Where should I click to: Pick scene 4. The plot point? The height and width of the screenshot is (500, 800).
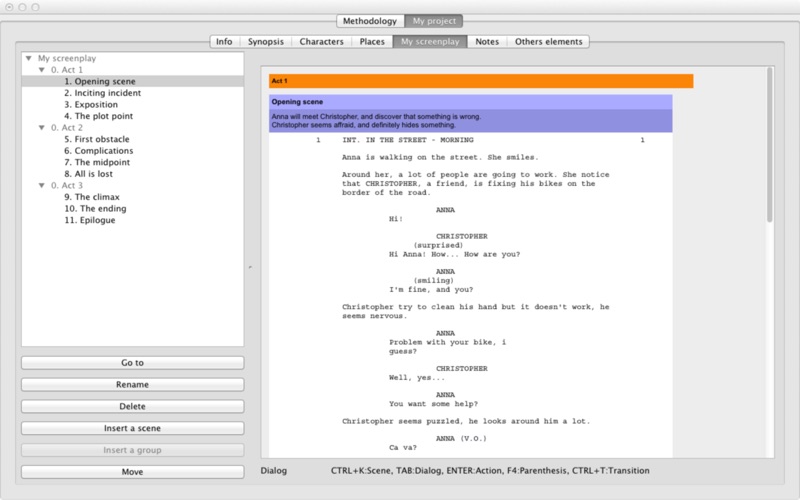click(x=98, y=116)
